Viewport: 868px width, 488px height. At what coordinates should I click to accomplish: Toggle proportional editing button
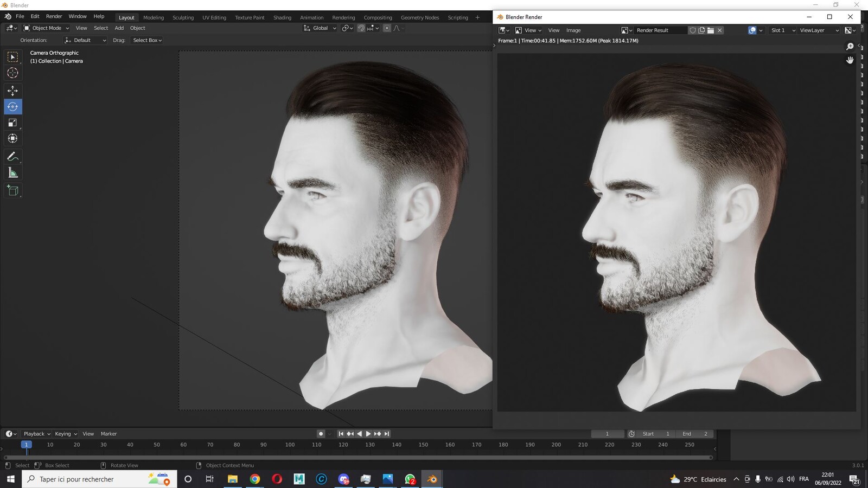click(386, 28)
